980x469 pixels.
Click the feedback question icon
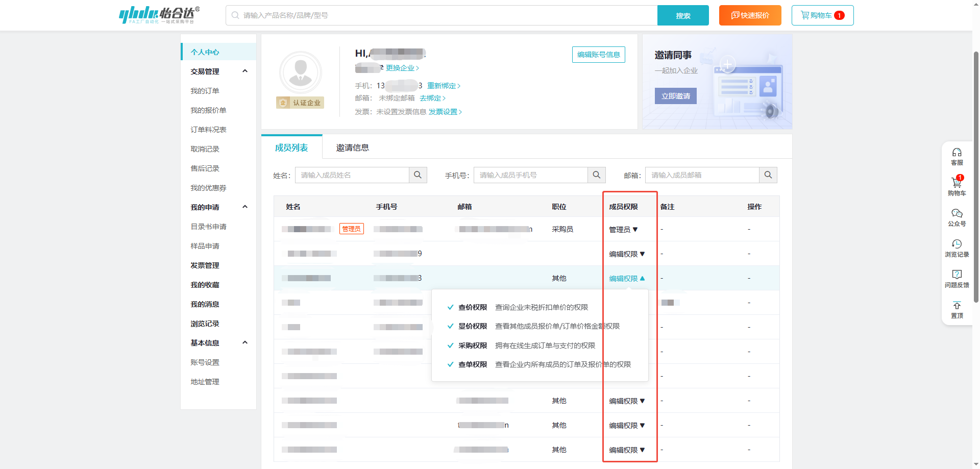(957, 275)
